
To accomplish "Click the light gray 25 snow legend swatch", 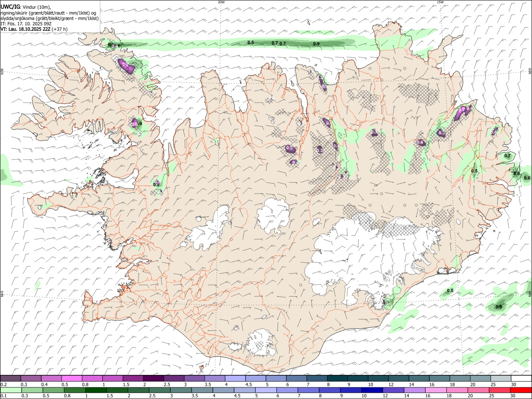I will pyautogui.click(x=500, y=378).
